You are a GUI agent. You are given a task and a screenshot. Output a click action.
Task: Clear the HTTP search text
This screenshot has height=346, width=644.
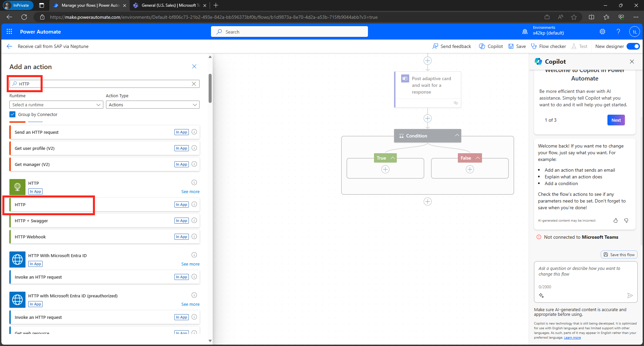tap(194, 84)
